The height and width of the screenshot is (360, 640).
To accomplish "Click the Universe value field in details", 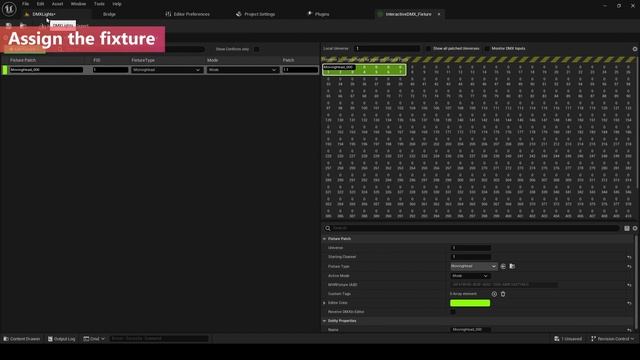I will pyautogui.click(x=471, y=248).
